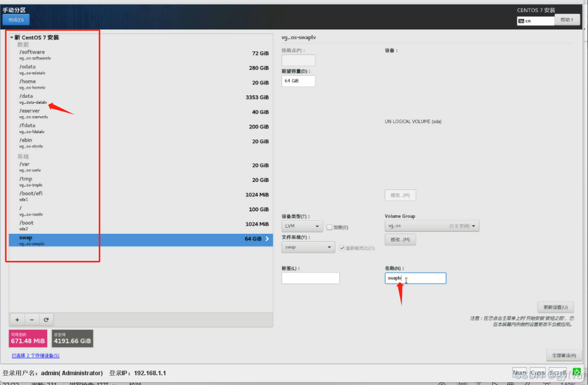Select the /boot/efi sda1 partition row
Image resolution: width=588 pixels, height=385 pixels.
click(141, 196)
